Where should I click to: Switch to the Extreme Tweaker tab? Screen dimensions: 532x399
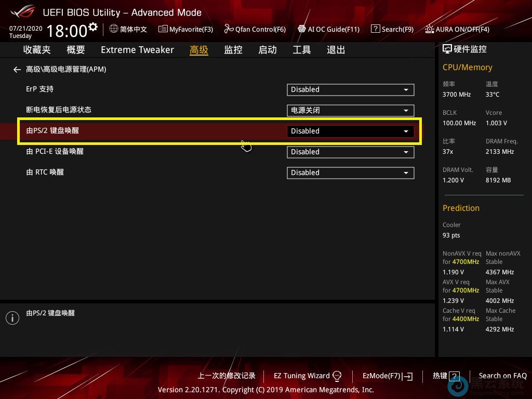pyautogui.click(x=137, y=50)
